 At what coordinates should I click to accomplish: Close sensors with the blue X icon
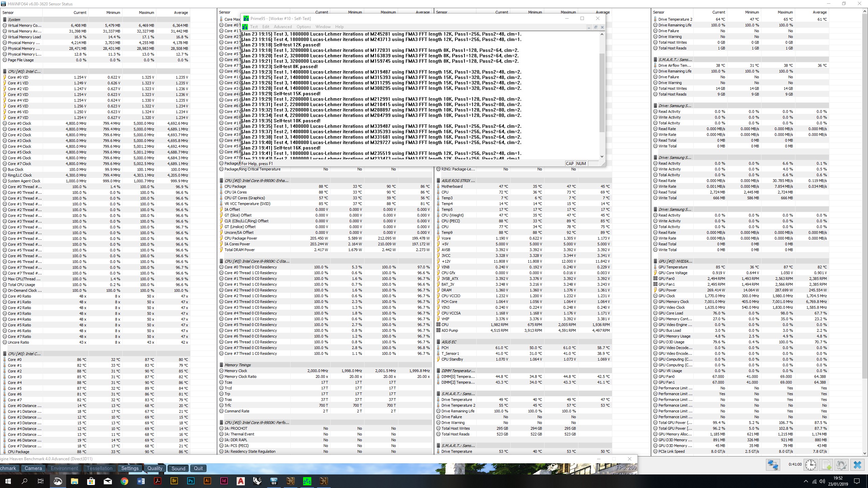pos(857,465)
